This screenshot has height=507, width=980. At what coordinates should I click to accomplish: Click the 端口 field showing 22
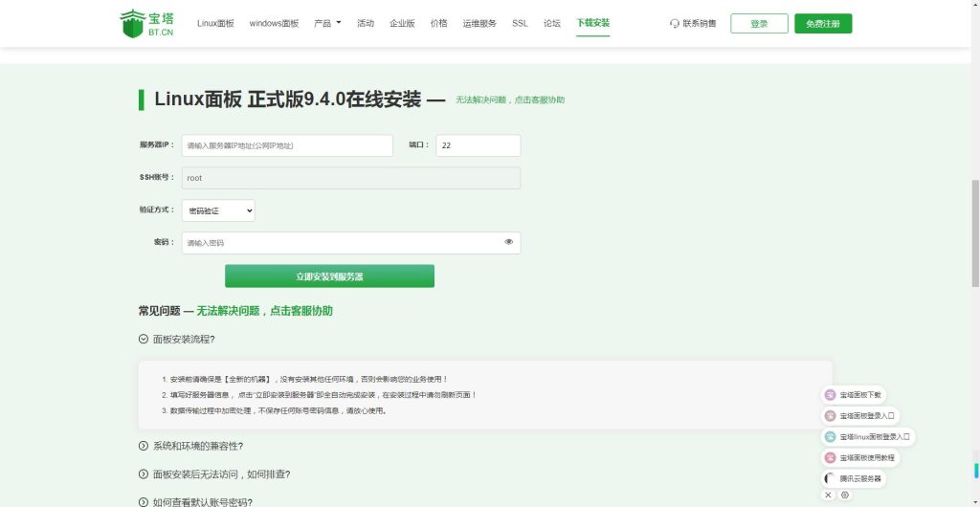pos(479,145)
